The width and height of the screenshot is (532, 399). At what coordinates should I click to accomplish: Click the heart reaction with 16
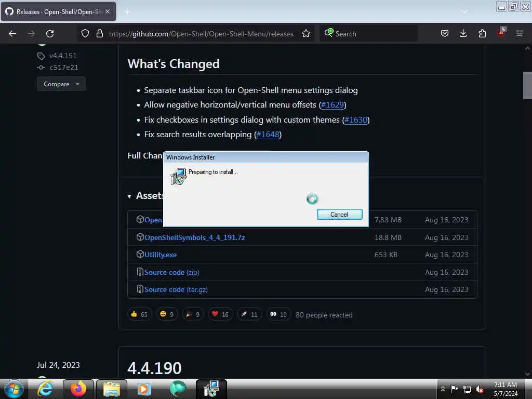pyautogui.click(x=220, y=314)
